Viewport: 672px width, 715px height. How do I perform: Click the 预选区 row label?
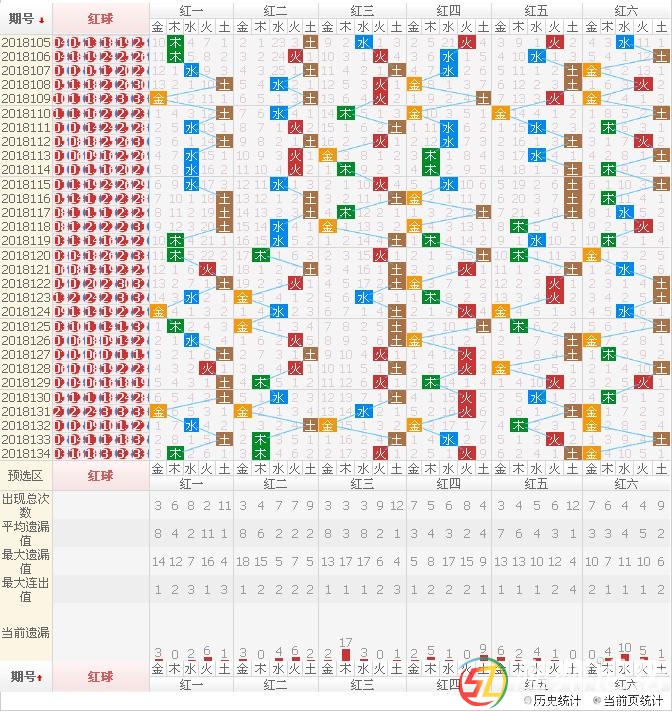[x=26, y=475]
